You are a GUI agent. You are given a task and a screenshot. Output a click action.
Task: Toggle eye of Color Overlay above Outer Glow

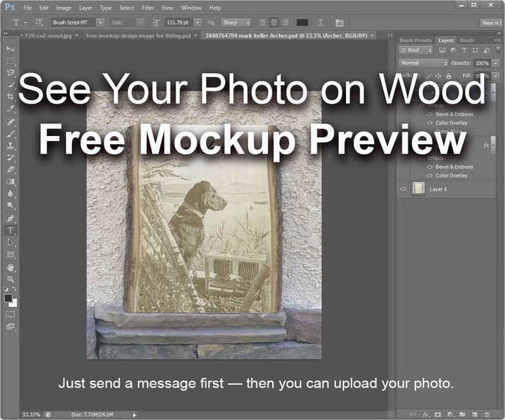[x=429, y=123]
